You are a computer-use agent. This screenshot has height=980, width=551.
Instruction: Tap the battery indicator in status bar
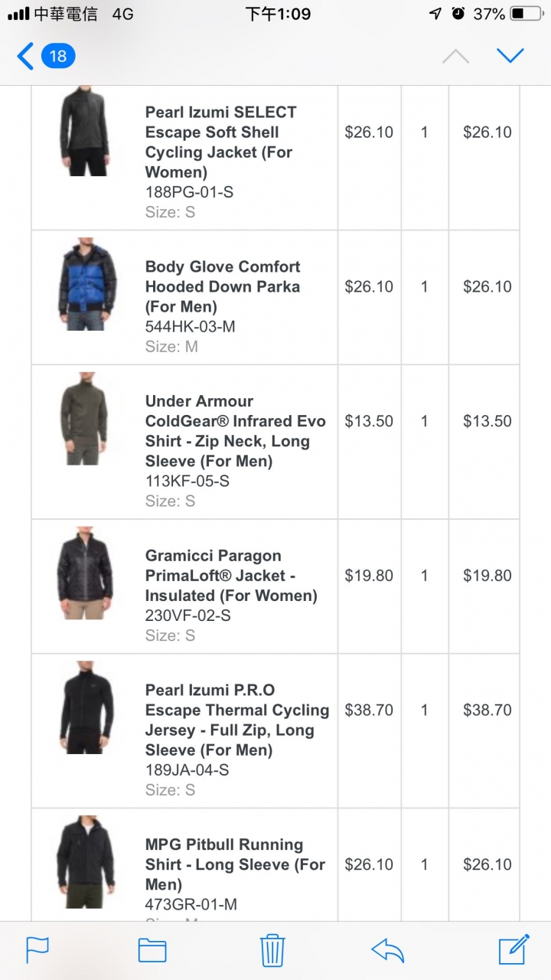[526, 14]
